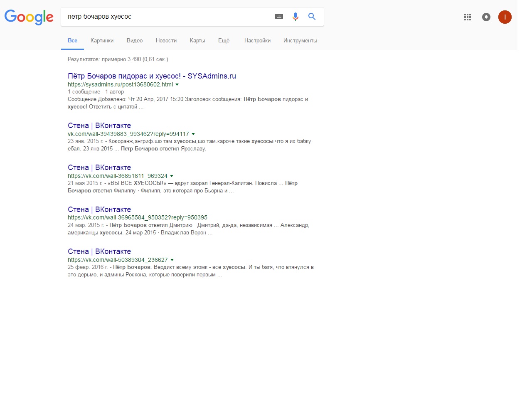Select the Все tab
Screen dimensions: 532x399
73,40
